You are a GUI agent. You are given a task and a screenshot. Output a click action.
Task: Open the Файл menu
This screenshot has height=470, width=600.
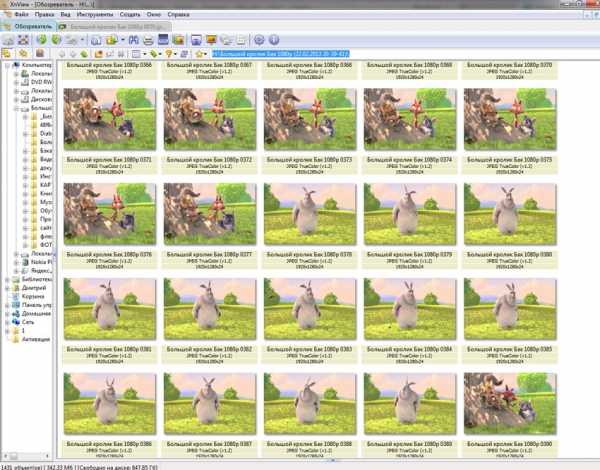(21, 15)
